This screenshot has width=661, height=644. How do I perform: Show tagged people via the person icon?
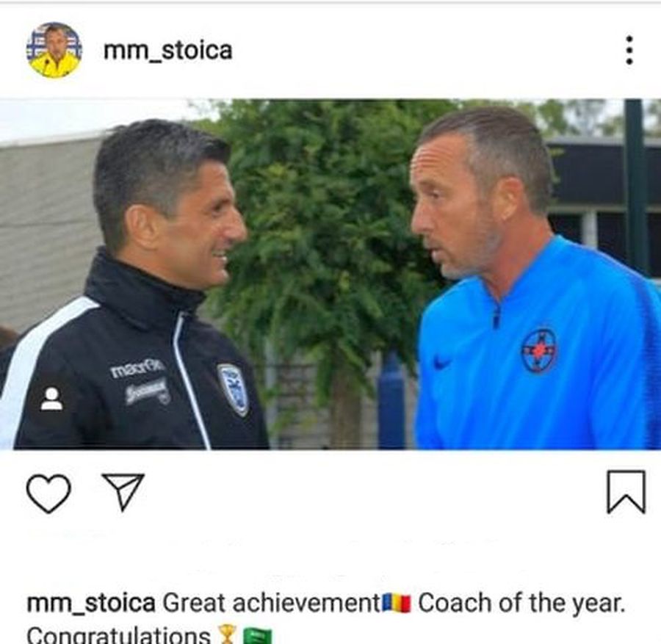[51, 398]
